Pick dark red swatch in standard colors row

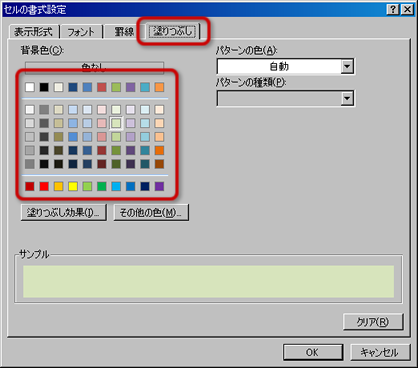tap(30, 186)
